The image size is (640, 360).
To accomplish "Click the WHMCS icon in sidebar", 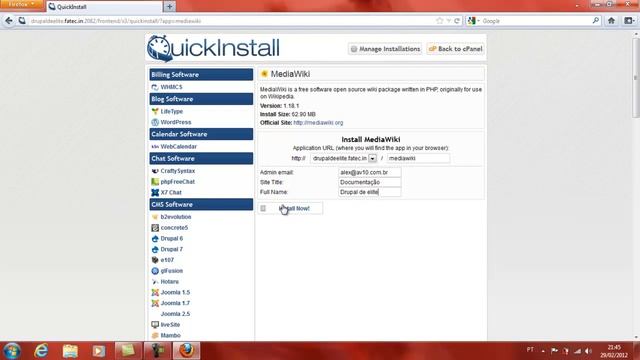I will pos(155,87).
